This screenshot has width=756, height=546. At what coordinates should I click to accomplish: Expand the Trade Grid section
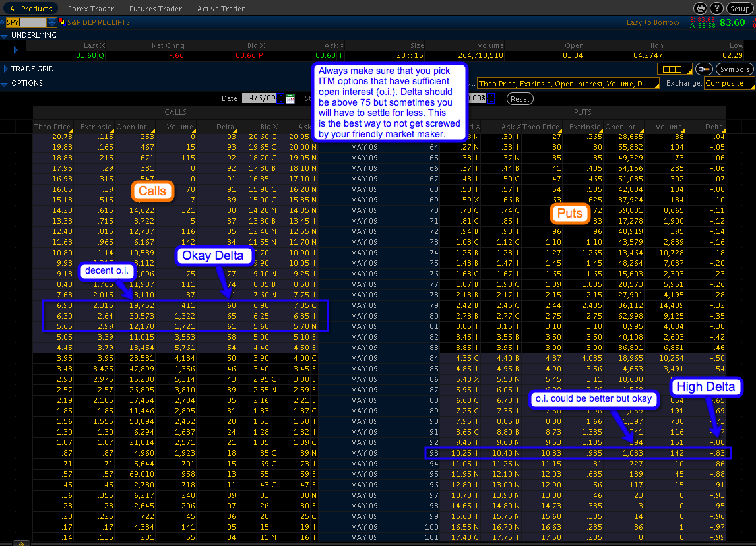(6, 69)
